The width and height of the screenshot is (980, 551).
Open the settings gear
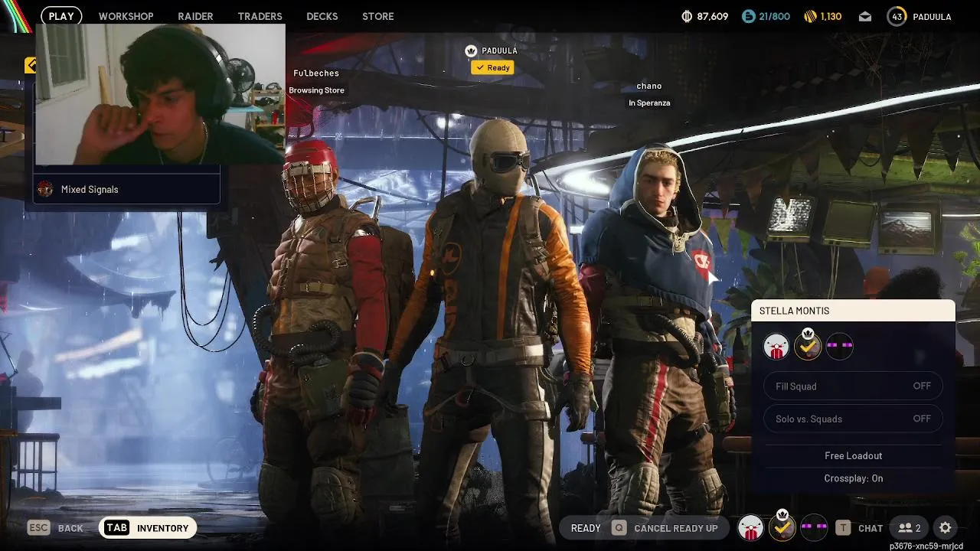[x=946, y=528]
